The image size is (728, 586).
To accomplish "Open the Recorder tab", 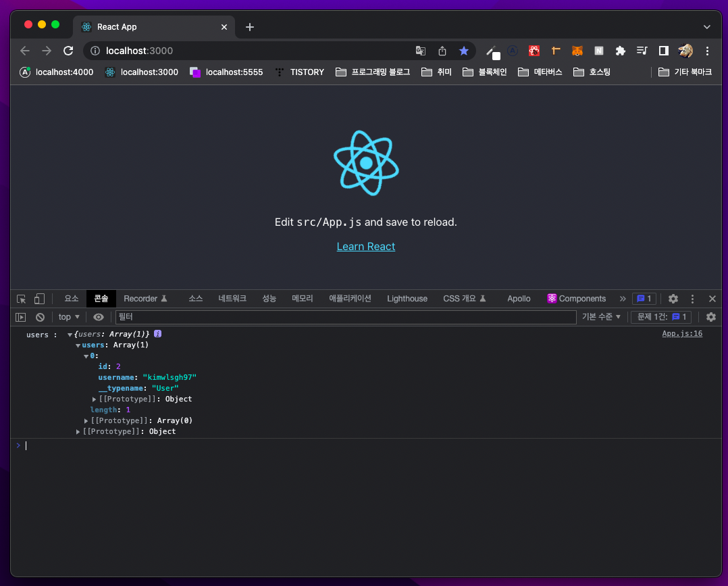I will [145, 298].
